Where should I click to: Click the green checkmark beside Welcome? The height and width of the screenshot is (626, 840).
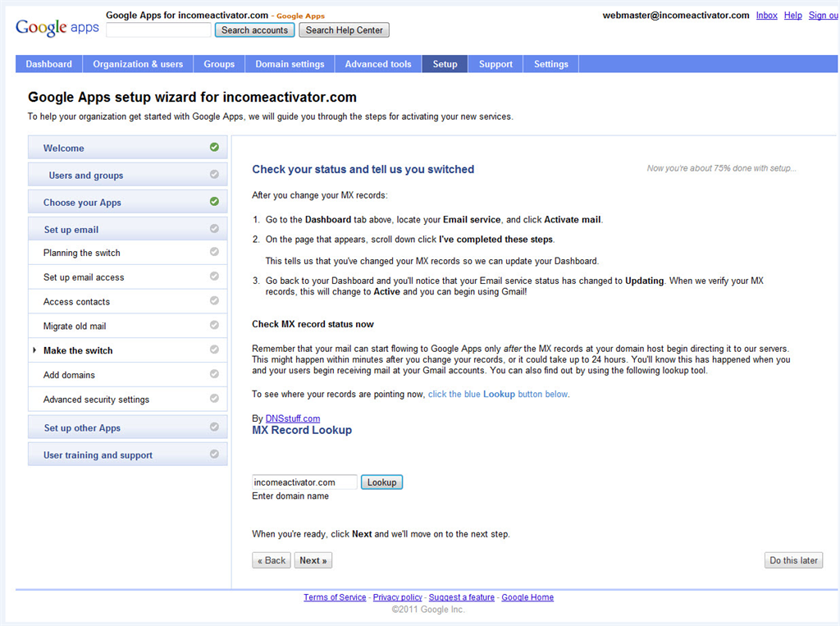pyautogui.click(x=214, y=147)
